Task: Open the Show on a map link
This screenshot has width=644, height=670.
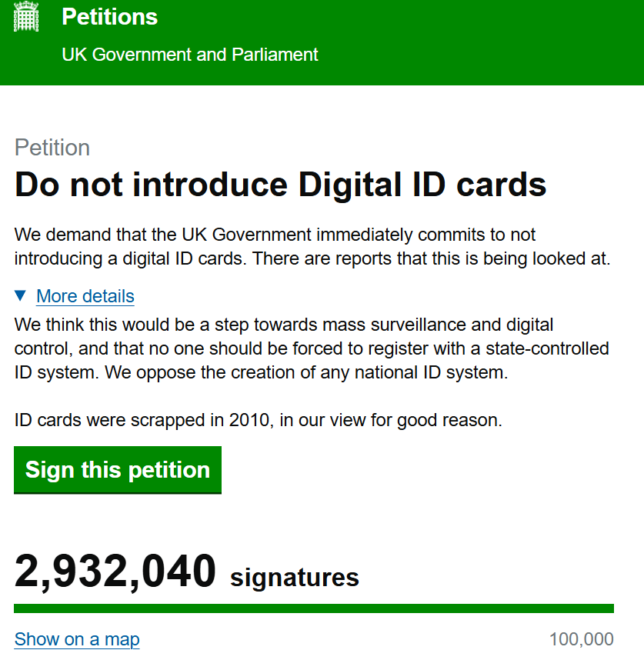Action: pos(77,639)
